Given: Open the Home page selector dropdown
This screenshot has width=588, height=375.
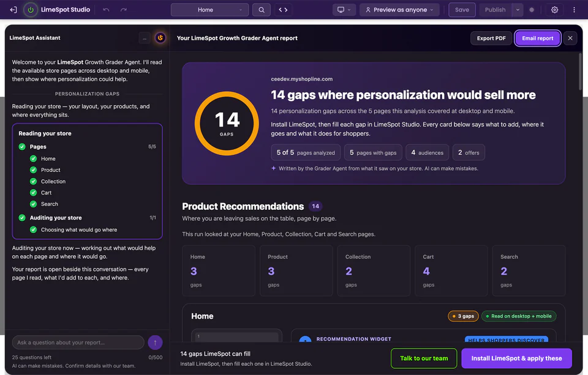Looking at the screenshot, I should pyautogui.click(x=209, y=10).
